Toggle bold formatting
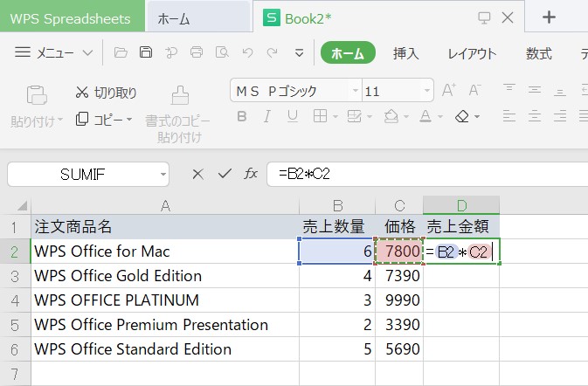Image resolution: width=588 pixels, height=386 pixels. tap(242, 116)
